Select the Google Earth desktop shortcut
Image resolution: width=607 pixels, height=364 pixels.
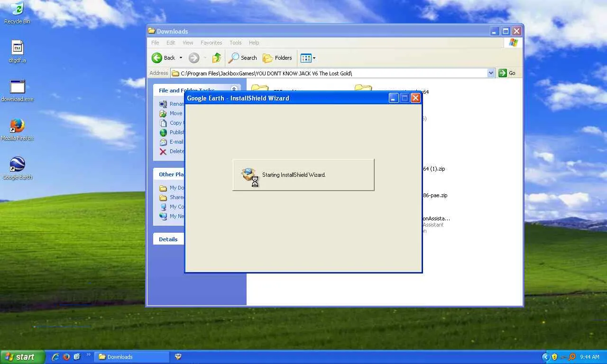[18, 168]
